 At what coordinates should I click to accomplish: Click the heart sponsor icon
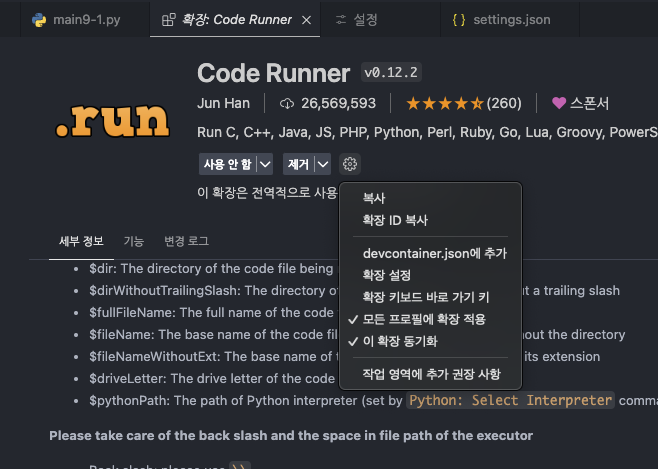[559, 103]
